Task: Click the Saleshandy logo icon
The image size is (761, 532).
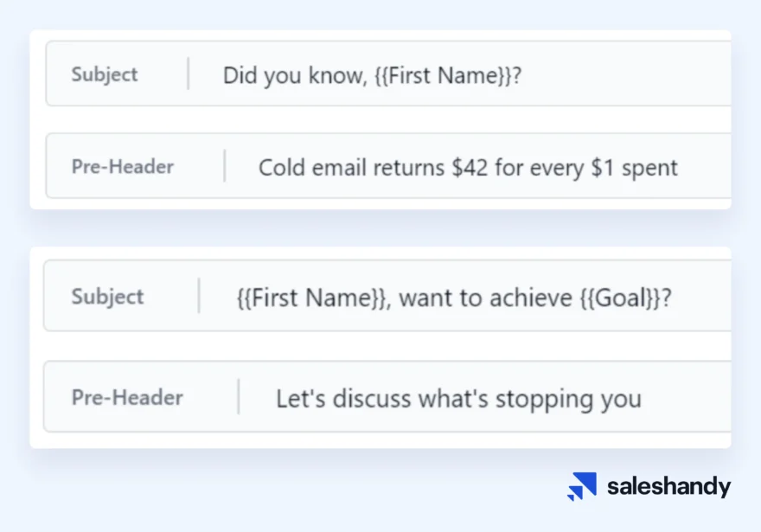Action: coord(581,486)
